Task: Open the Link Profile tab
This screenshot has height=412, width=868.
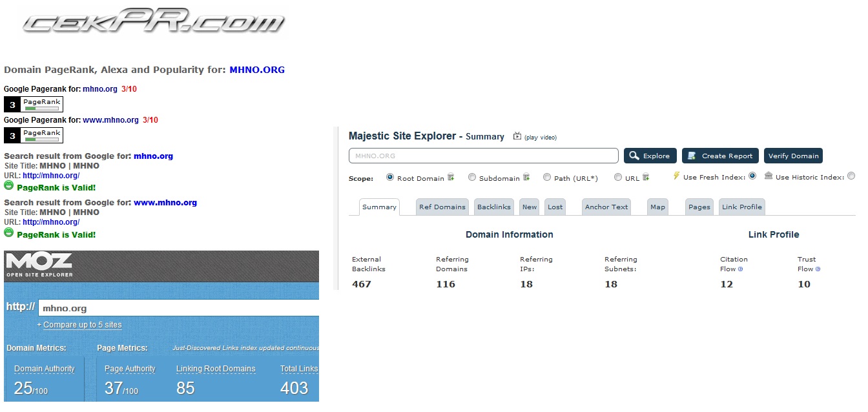Action: [x=741, y=207]
